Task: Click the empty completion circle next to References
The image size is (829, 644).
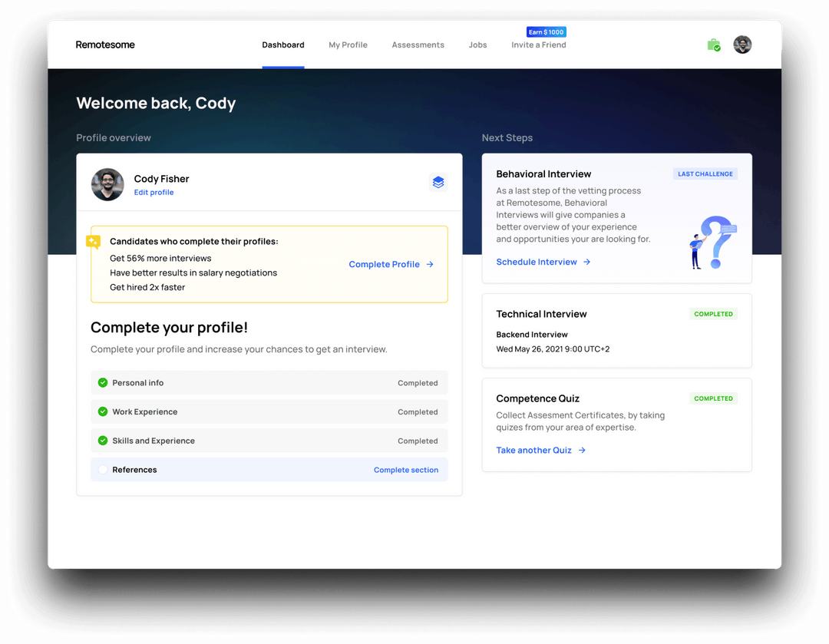Action: tap(102, 470)
